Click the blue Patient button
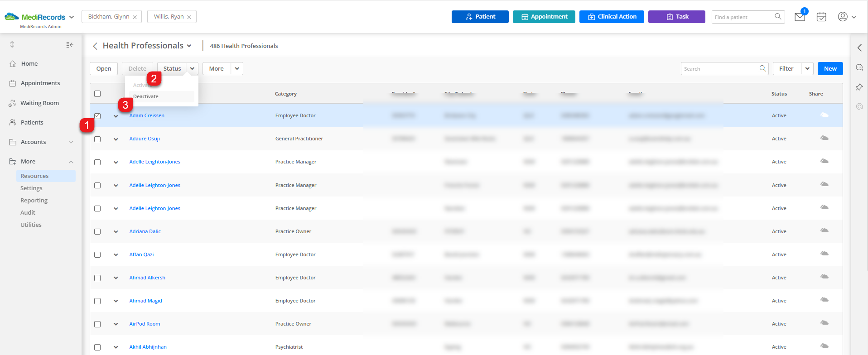868x355 pixels. click(x=480, y=17)
